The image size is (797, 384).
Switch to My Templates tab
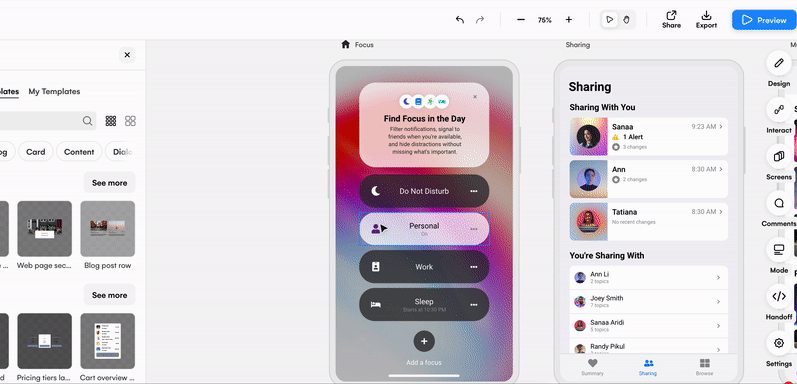(54, 92)
